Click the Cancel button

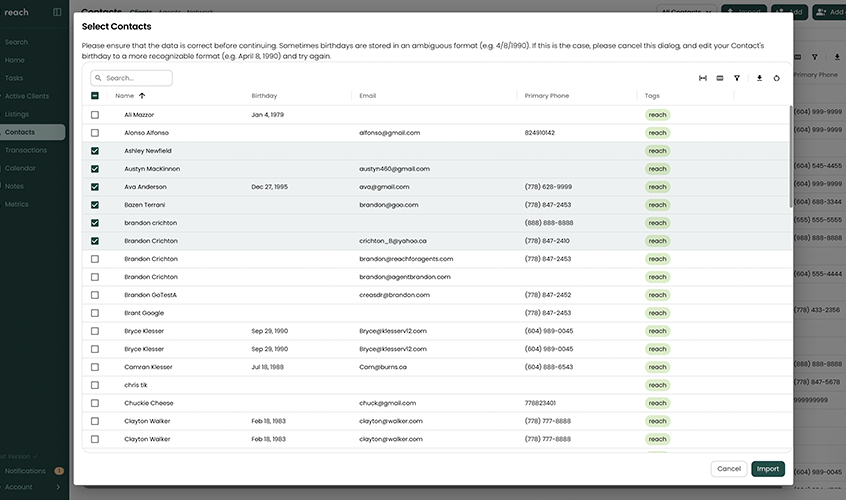pyautogui.click(x=729, y=468)
